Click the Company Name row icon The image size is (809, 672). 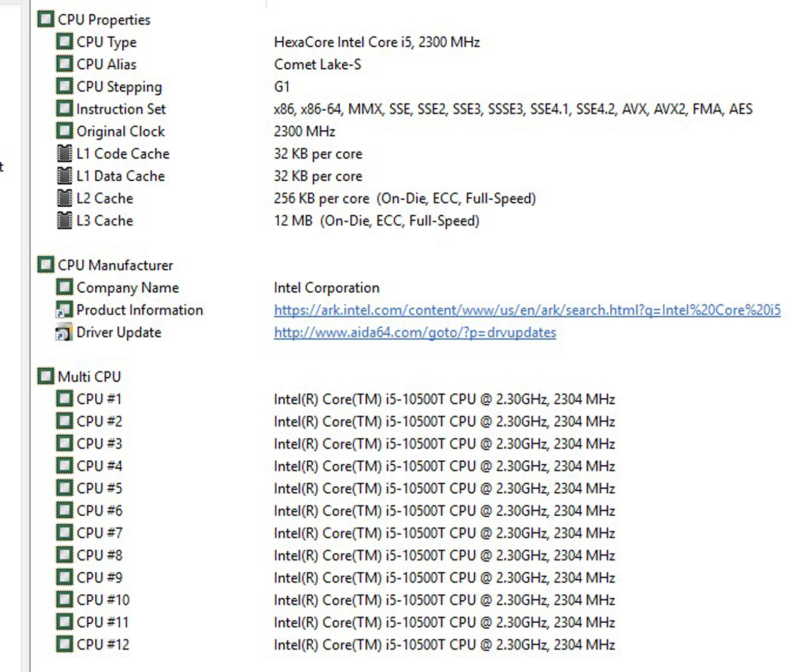64,287
